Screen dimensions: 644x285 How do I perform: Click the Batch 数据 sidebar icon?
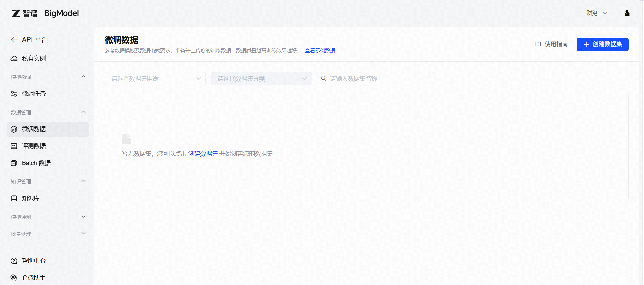tap(14, 163)
